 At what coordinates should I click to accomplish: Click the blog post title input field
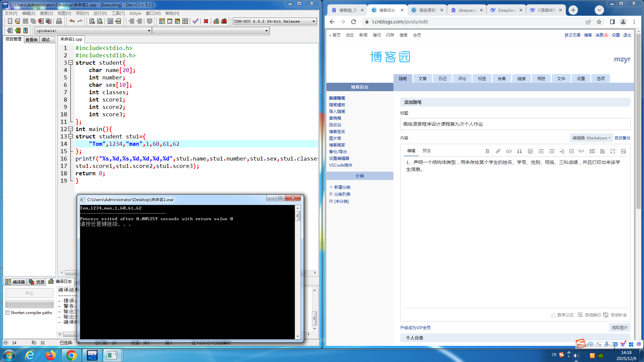(x=515, y=124)
